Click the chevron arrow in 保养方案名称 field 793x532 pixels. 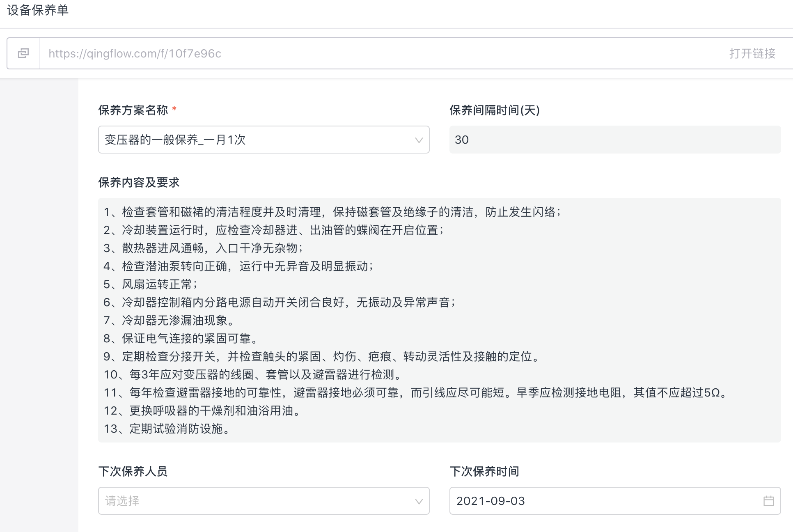pyautogui.click(x=419, y=140)
